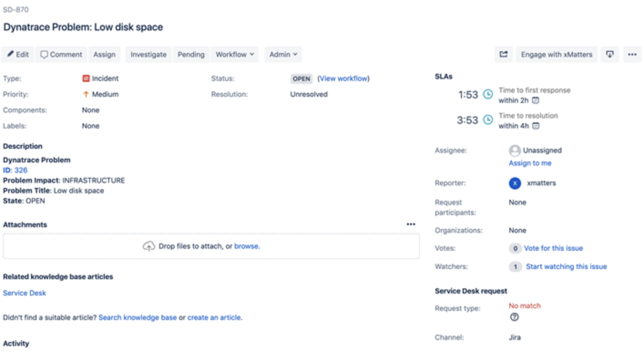The height and width of the screenshot is (353, 644).
Task: Open the Attachments ellipsis options
Action: (411, 224)
